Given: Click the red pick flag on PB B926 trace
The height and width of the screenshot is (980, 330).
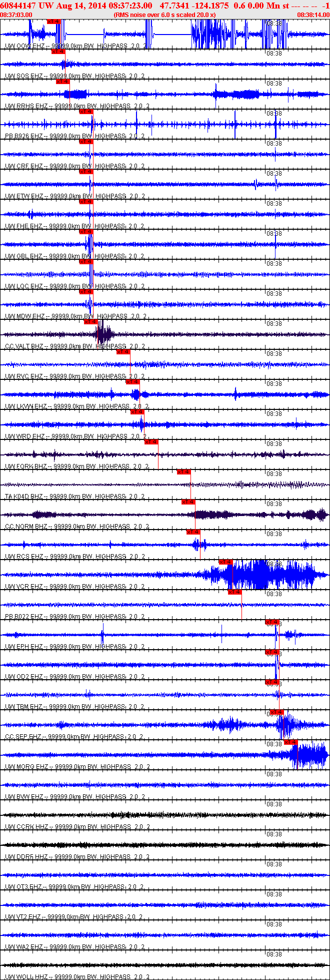Looking at the screenshot, I should (x=86, y=112).
